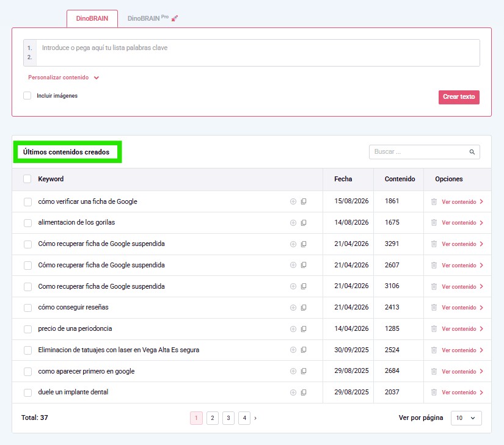Screen dimensions: 504x445
Task: Select 'precio de una periodoncia' row checkbox
Action: coord(28,329)
